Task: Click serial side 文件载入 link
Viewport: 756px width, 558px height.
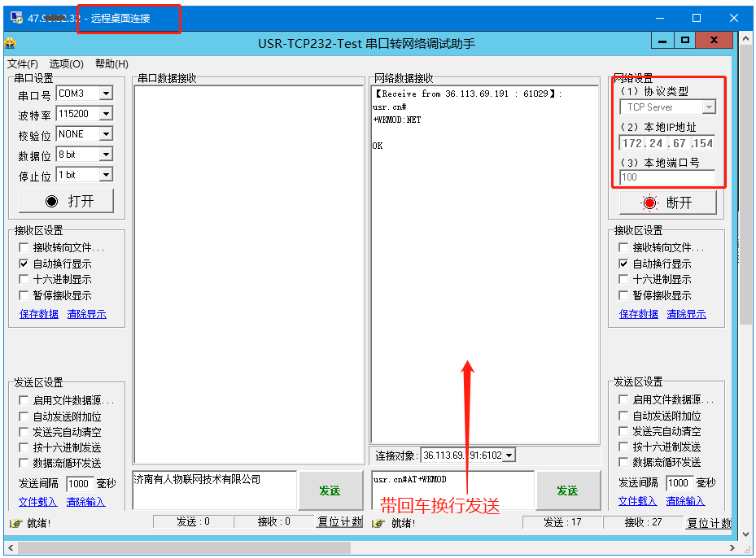Action: [37, 502]
